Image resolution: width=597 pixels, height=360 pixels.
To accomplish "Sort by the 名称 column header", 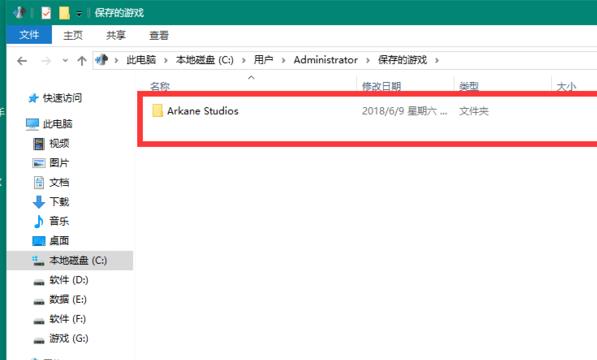I will 160,86.
